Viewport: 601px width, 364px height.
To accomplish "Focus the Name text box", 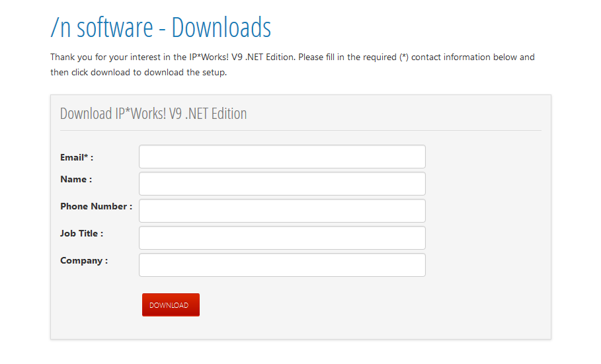I will pyautogui.click(x=282, y=184).
